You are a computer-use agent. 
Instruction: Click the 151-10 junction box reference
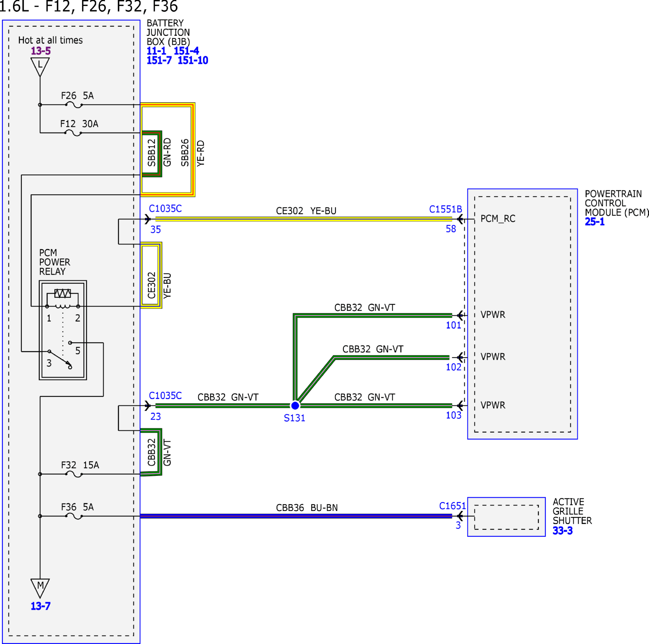coord(193,60)
